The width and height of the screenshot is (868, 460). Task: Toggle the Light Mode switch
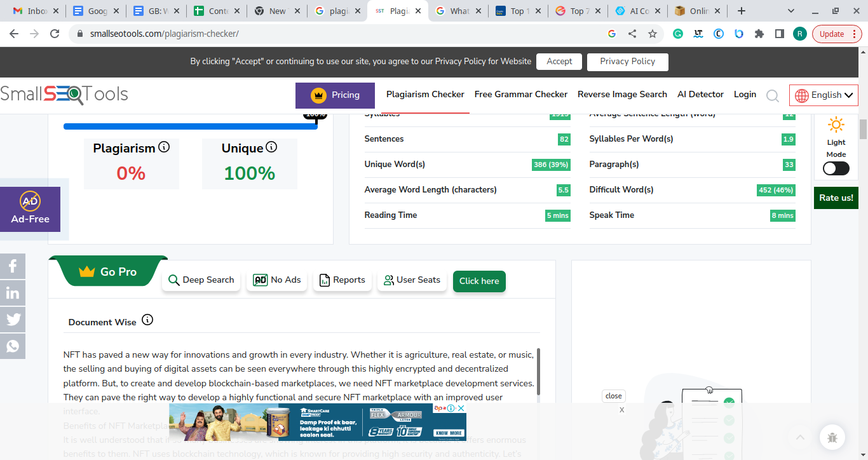point(836,168)
